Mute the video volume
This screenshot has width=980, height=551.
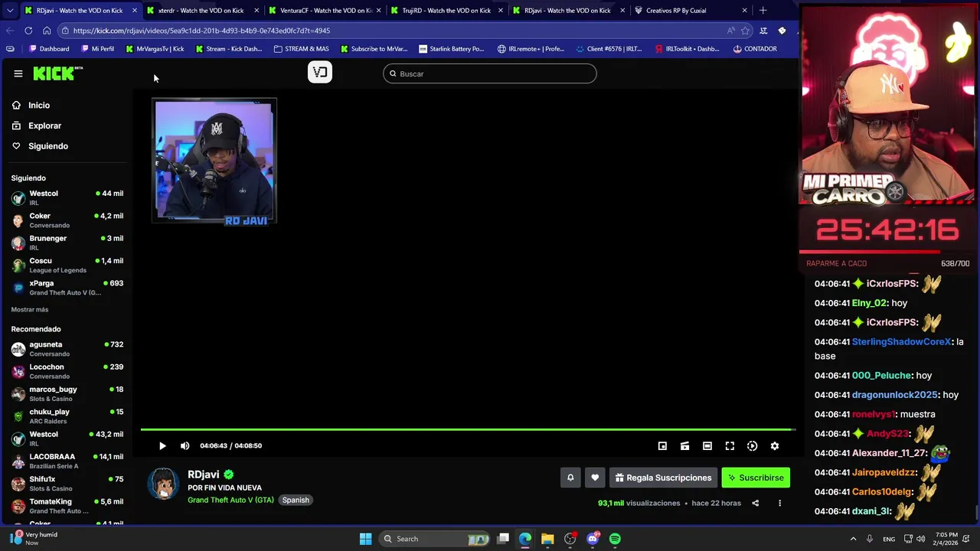(185, 445)
